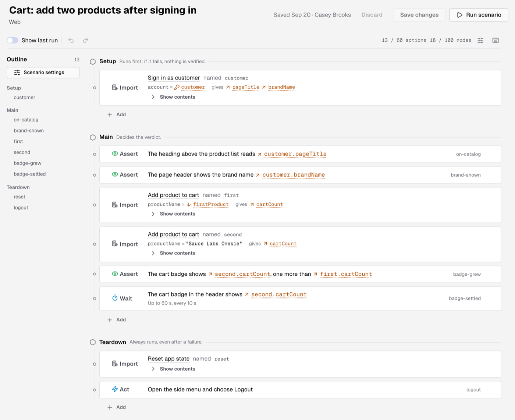Click the Teardown section hexagon icon
The width and height of the screenshot is (515, 420).
click(93, 342)
